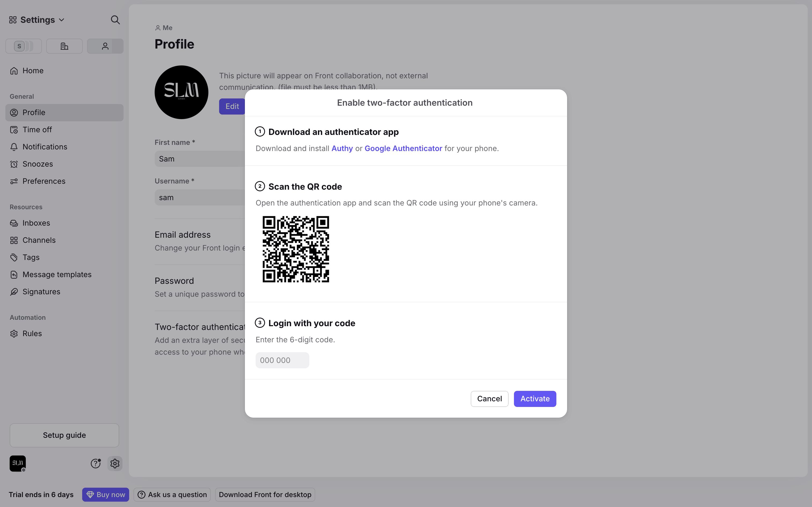Image resolution: width=812 pixels, height=507 pixels.
Task: Click the QR code image
Action: pos(296,249)
